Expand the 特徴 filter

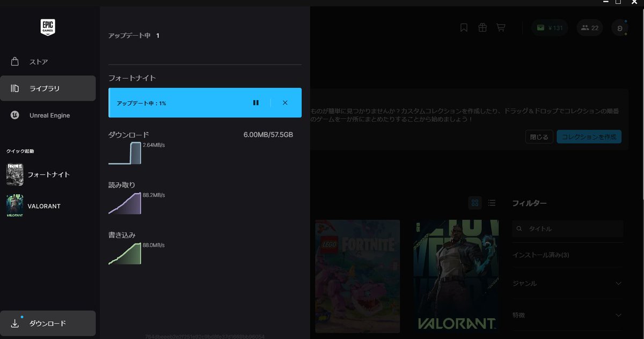[568, 315]
